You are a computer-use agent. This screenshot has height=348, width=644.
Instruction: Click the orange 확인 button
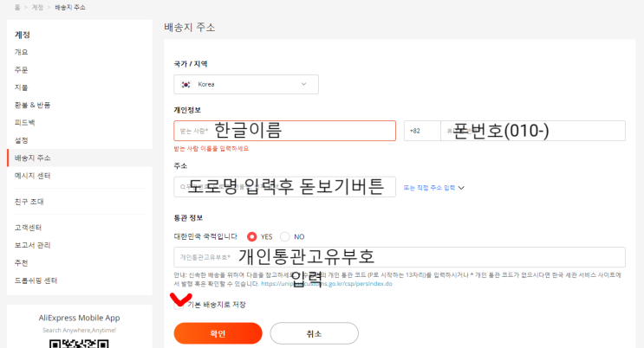[x=218, y=333]
